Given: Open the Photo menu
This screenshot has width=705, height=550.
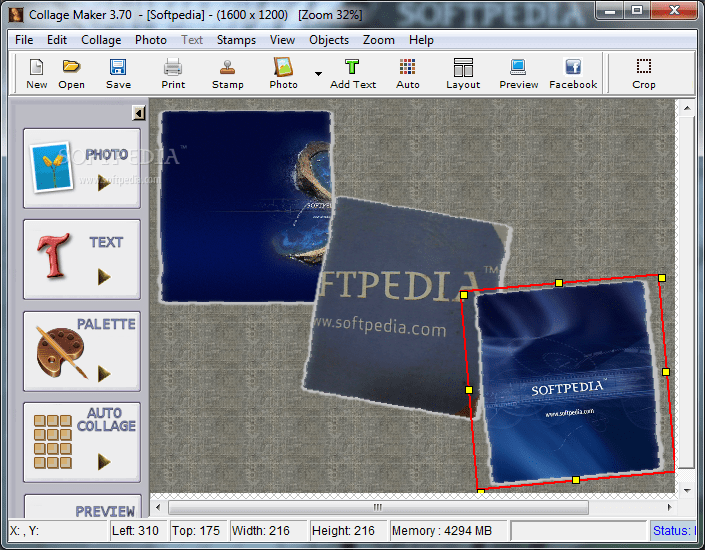Looking at the screenshot, I should click(x=151, y=40).
